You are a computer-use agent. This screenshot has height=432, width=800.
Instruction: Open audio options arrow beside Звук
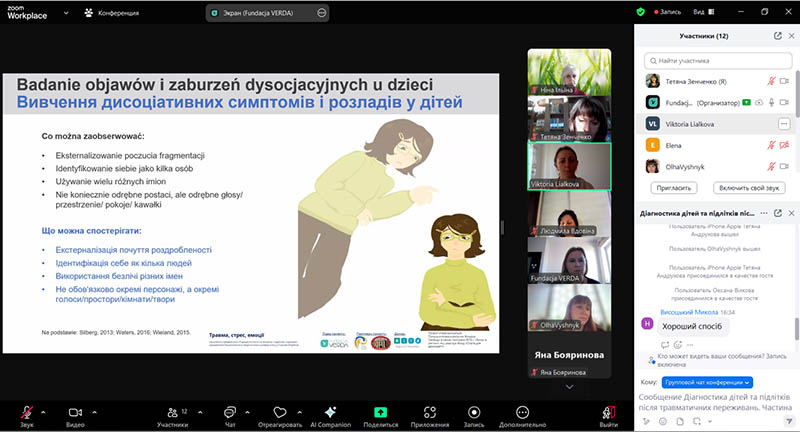point(43,412)
